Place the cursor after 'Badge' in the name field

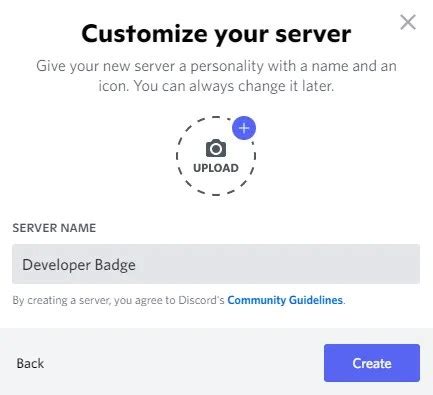pyautogui.click(x=137, y=265)
